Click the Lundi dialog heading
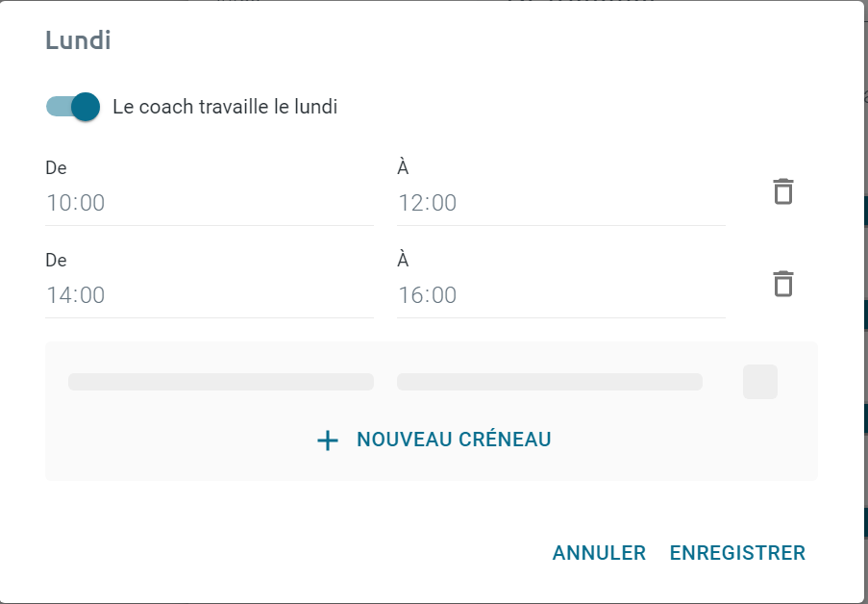The image size is (868, 604). [x=78, y=40]
